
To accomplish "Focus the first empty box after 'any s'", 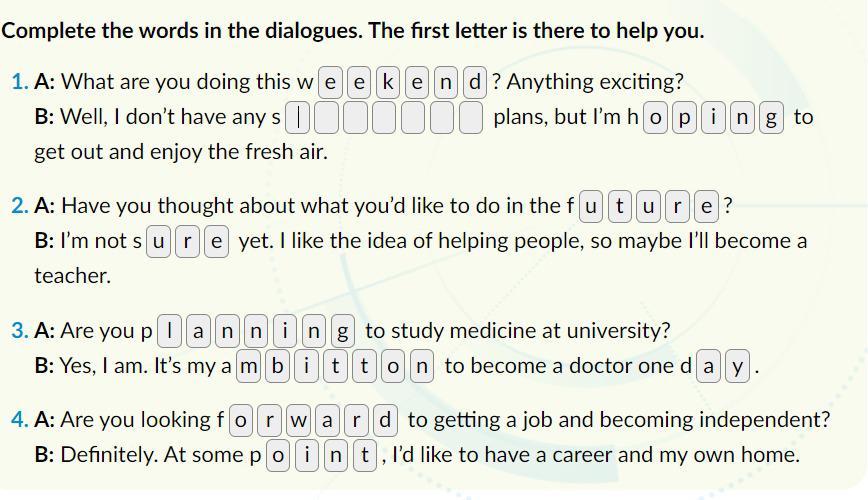I will [x=299, y=118].
